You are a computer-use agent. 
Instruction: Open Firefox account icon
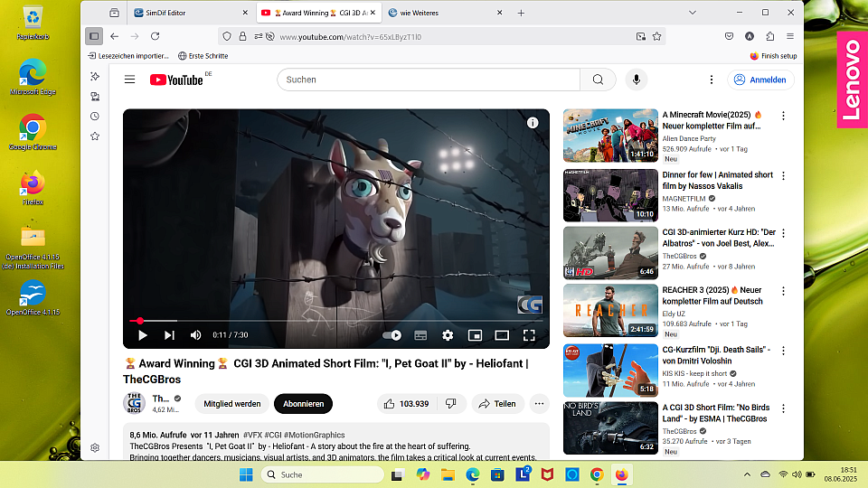pos(749,36)
